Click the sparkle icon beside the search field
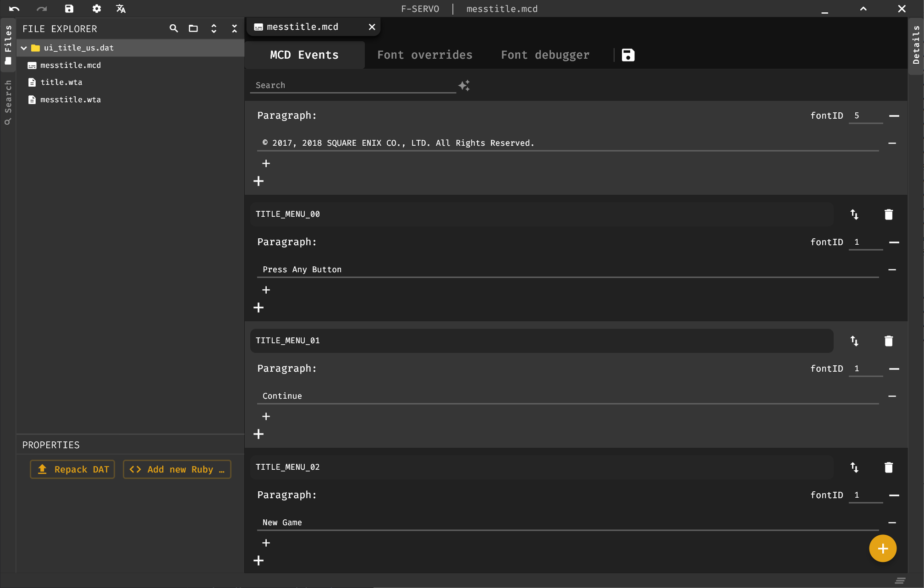 point(464,85)
